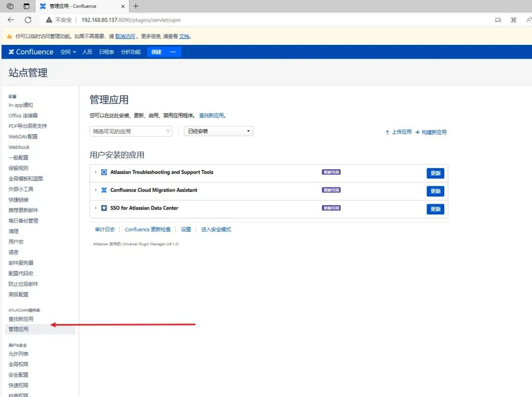Click the browser back arrow
Screen dimensions: 532x397
[x=11, y=20]
